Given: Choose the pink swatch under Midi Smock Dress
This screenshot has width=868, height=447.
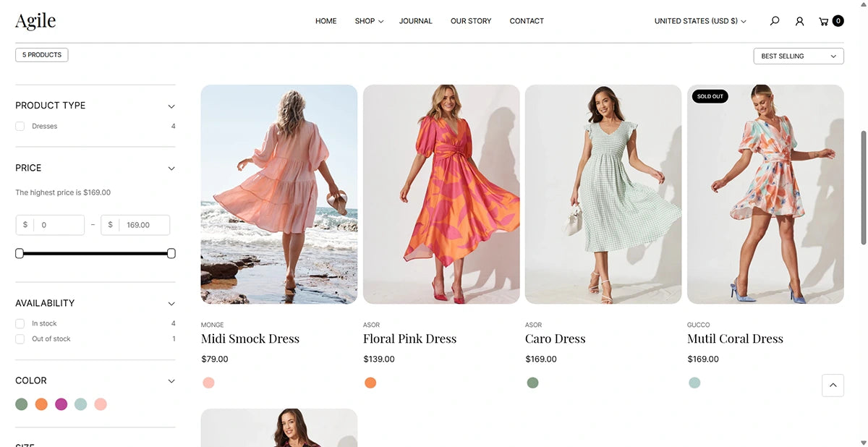Looking at the screenshot, I should point(208,383).
